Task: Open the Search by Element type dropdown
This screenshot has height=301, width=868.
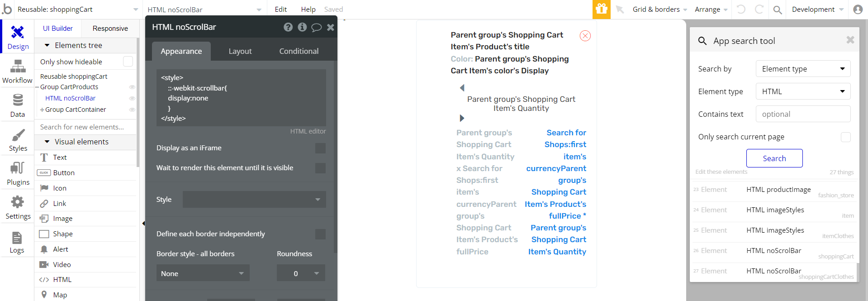Action: (803, 69)
